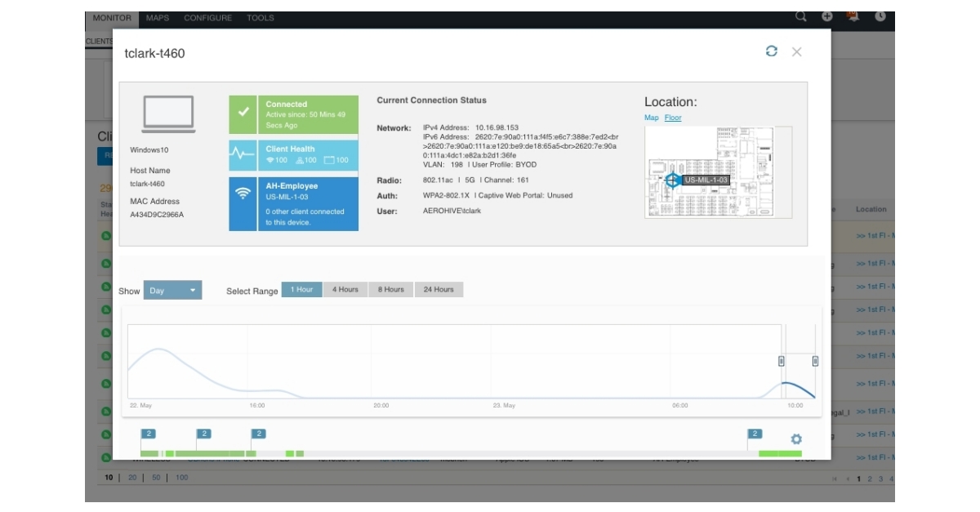Click the leftmost event marker labeled 2
The height and width of the screenshot is (512, 980).
coord(149,434)
